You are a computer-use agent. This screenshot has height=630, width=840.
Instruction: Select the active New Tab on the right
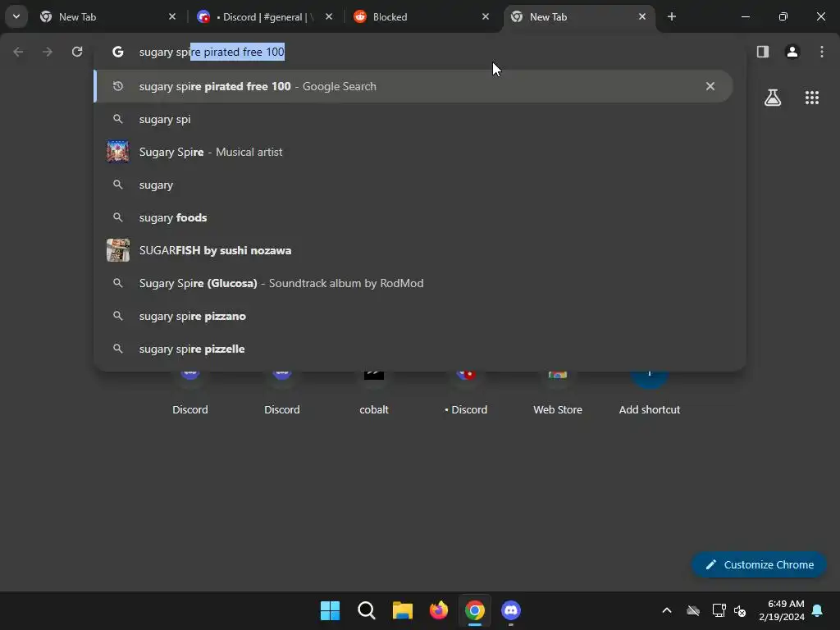[x=578, y=16]
